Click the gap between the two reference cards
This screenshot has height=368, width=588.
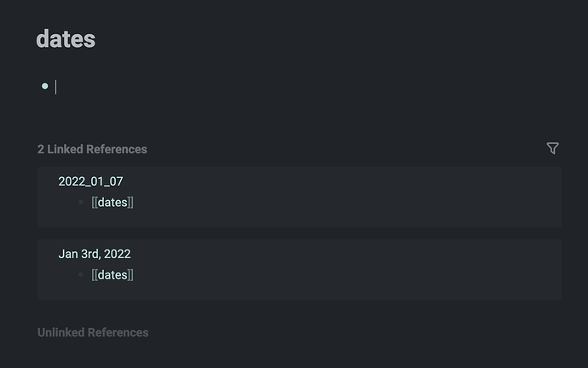299,233
